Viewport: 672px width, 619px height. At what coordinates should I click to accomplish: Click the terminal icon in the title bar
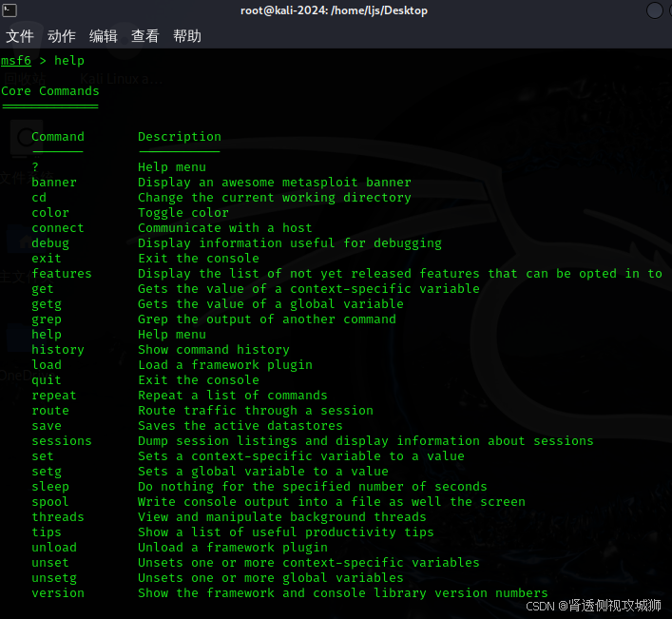pyautogui.click(x=10, y=10)
